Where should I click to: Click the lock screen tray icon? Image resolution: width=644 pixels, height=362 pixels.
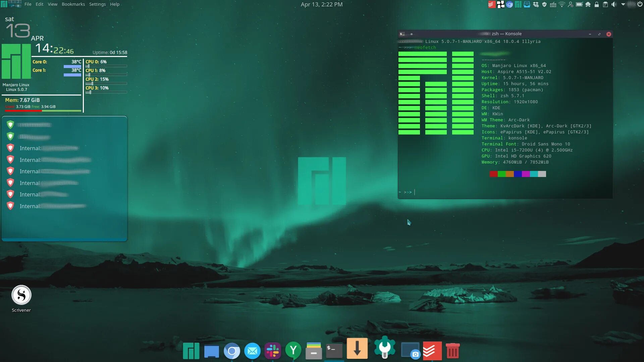coord(597,4)
